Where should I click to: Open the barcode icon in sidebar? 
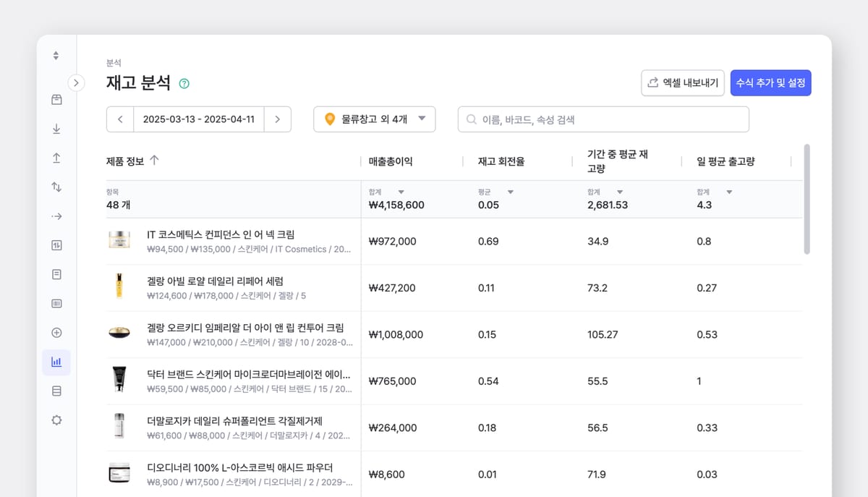(56, 303)
